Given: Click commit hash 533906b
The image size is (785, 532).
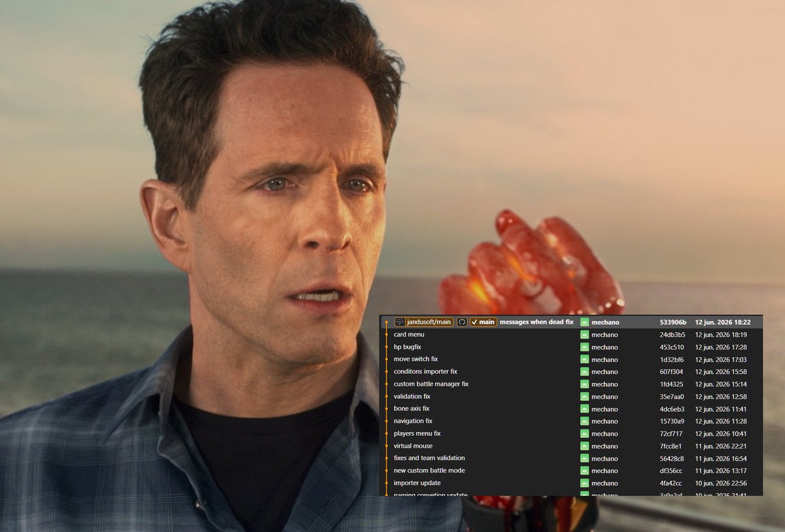Looking at the screenshot, I should coord(672,322).
